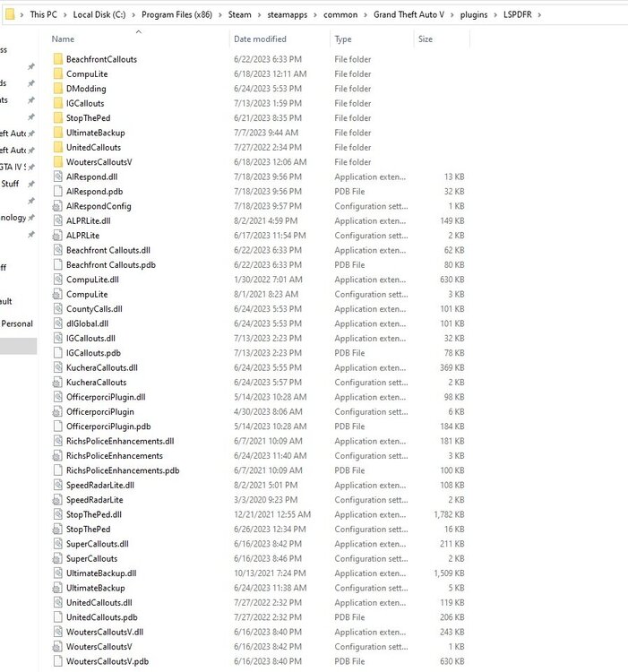This screenshot has width=628, height=672.
Task: Expand the chevron after Program Files (x86)
Action: point(220,15)
